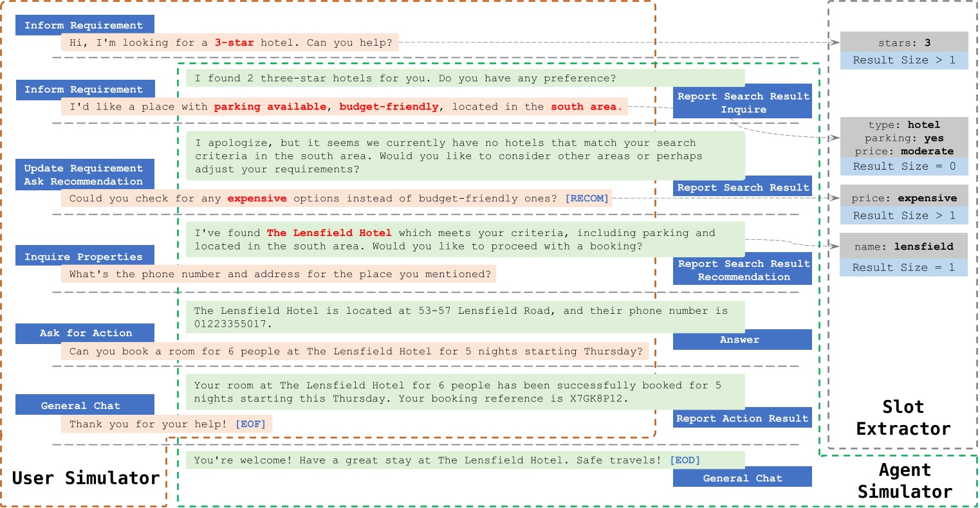Select the 'Inquire Properties' blue label
The image size is (980, 508).
[84, 257]
